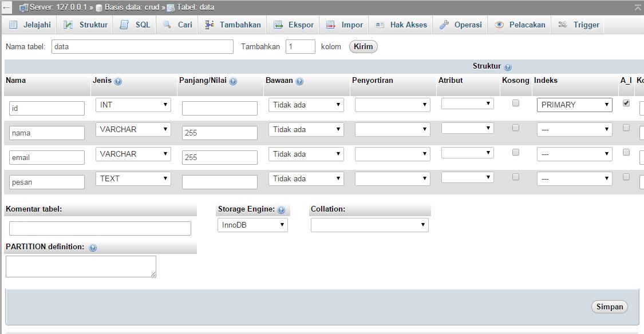644x334 pixels.
Task: Switch to the Struktur tab
Action: pos(85,25)
